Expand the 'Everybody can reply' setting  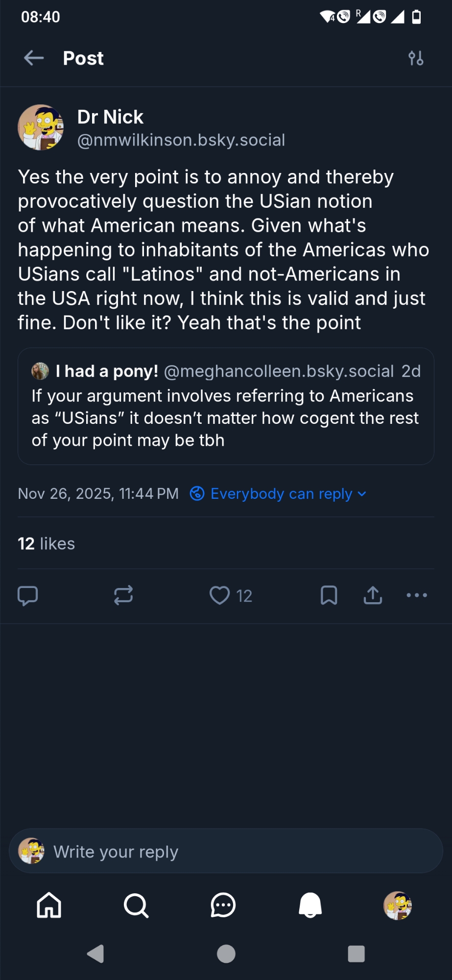point(278,493)
